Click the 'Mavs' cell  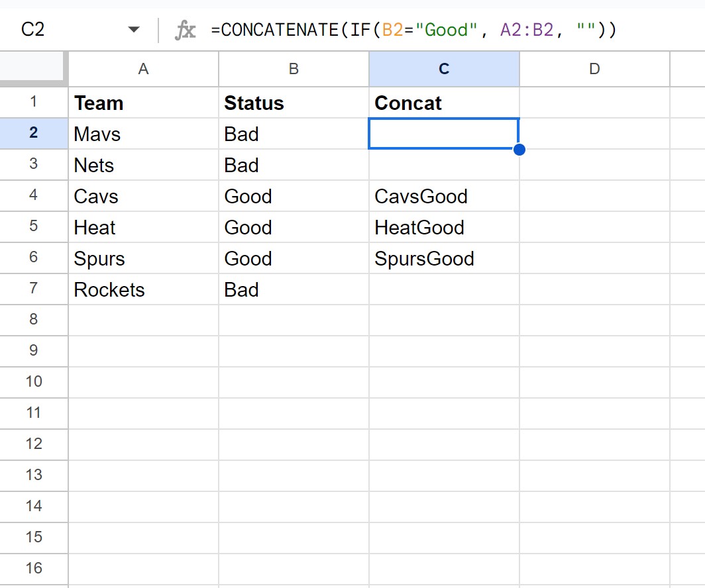tap(143, 133)
